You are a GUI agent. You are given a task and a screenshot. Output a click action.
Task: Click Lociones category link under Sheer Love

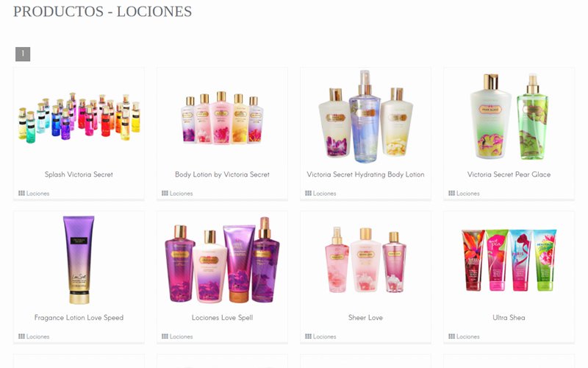[325, 336]
